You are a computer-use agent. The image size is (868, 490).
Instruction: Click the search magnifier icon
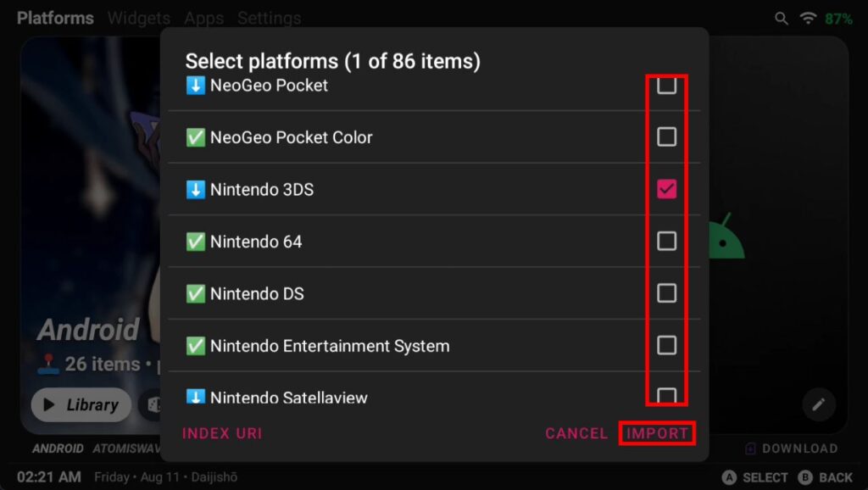pyautogui.click(x=781, y=19)
